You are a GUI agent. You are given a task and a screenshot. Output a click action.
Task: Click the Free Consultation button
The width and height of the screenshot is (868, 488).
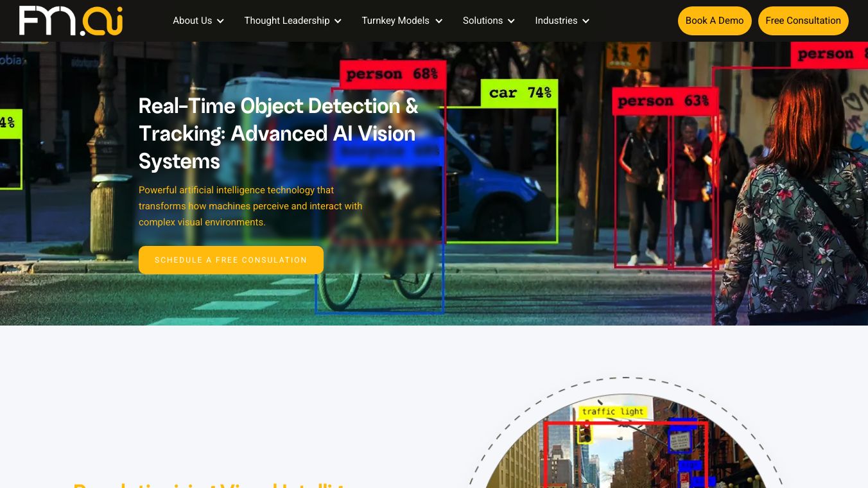(803, 21)
